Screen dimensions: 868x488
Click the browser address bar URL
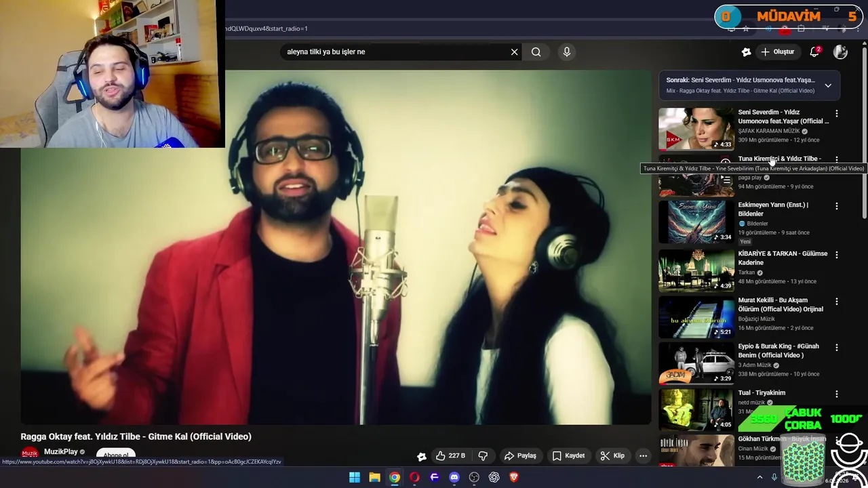[267, 28]
